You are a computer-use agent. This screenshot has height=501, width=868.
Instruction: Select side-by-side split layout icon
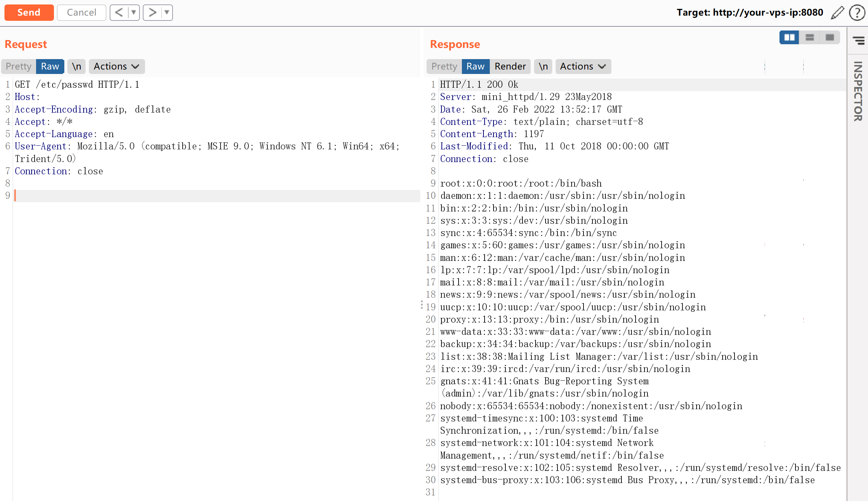[x=789, y=38]
